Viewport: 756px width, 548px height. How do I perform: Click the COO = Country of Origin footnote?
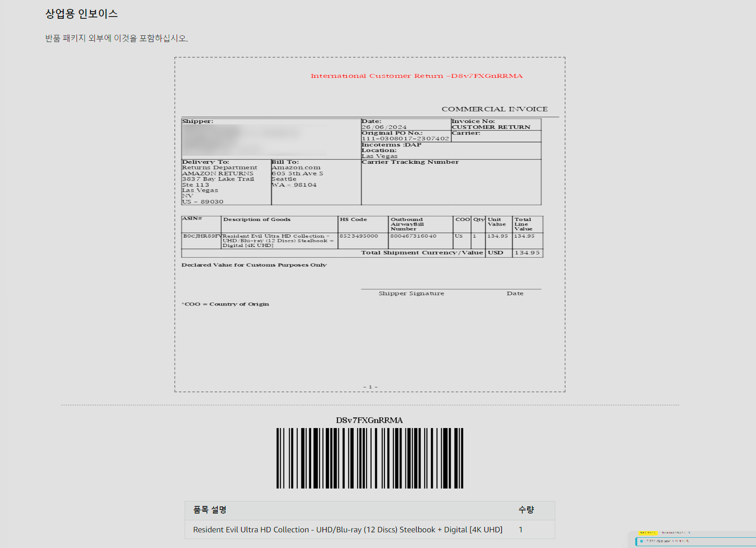pyautogui.click(x=225, y=304)
